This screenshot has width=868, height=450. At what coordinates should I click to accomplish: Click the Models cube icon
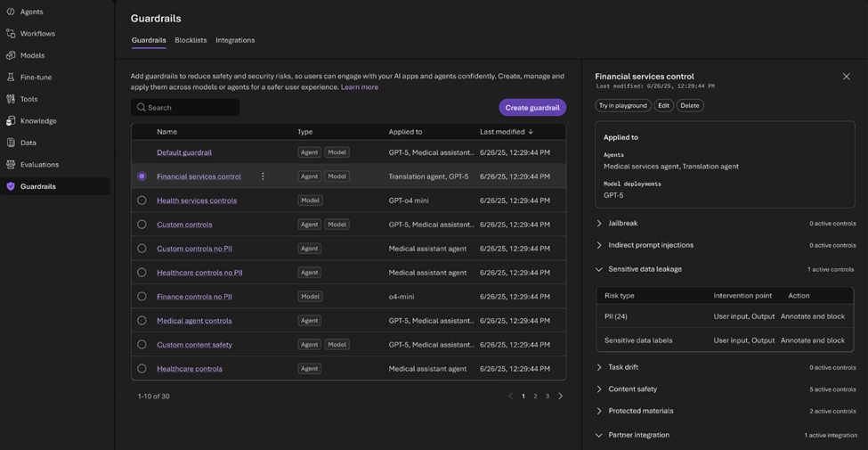coord(11,55)
